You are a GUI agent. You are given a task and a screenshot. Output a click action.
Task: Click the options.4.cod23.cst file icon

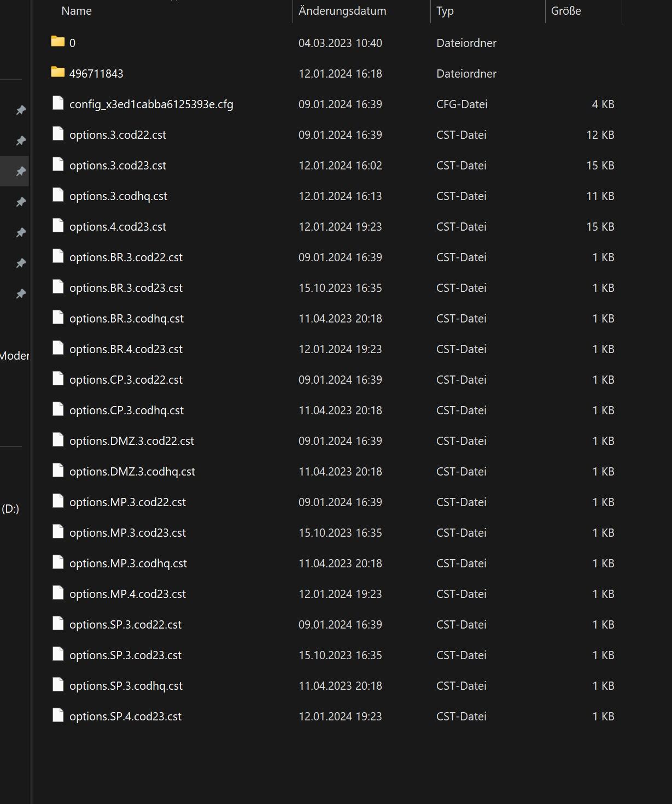[58, 225]
